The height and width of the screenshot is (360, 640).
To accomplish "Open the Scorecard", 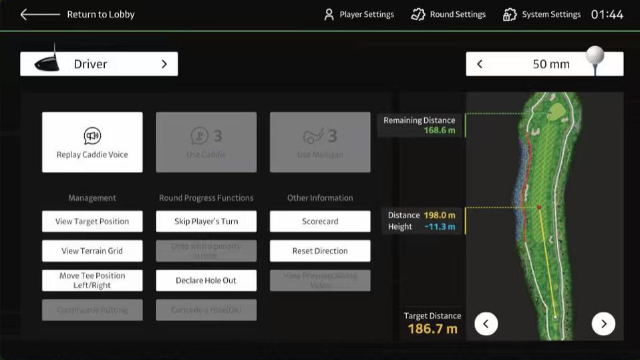I will click(320, 221).
